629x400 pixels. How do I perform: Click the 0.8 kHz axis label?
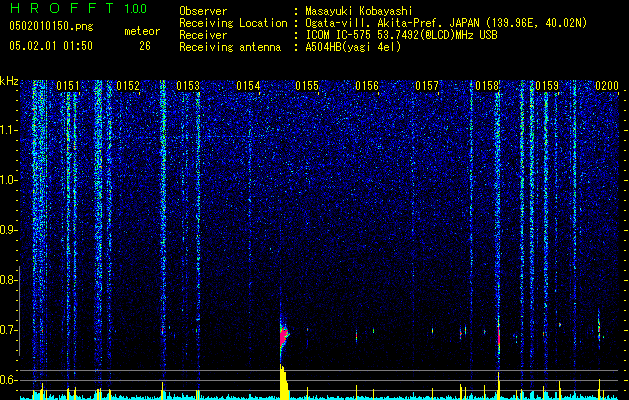8,280
